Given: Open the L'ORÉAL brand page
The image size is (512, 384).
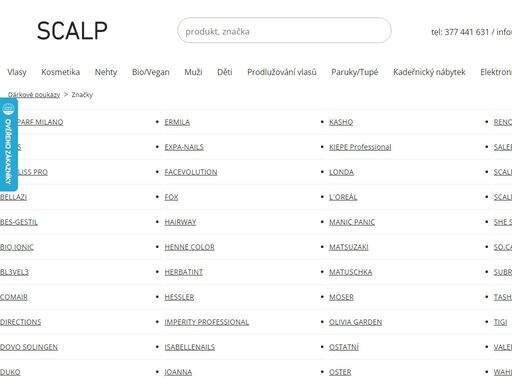Looking at the screenshot, I should (343, 197).
